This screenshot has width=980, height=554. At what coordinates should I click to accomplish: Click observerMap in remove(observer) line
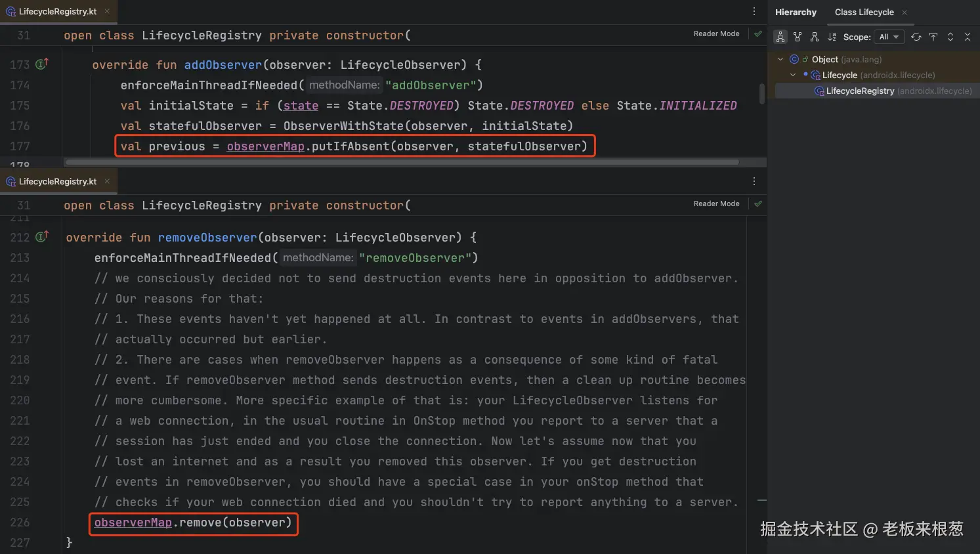(x=133, y=522)
